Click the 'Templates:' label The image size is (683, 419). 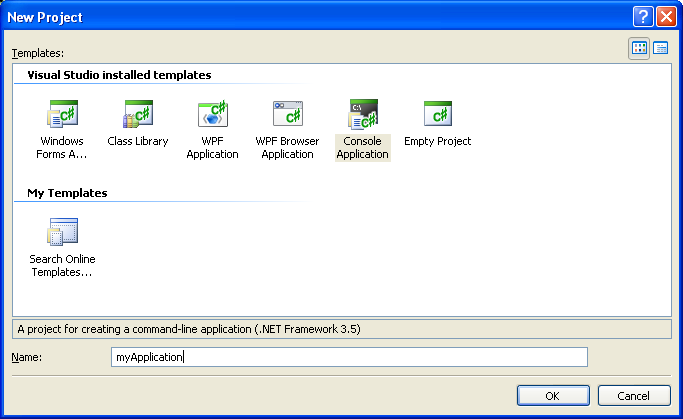point(38,53)
